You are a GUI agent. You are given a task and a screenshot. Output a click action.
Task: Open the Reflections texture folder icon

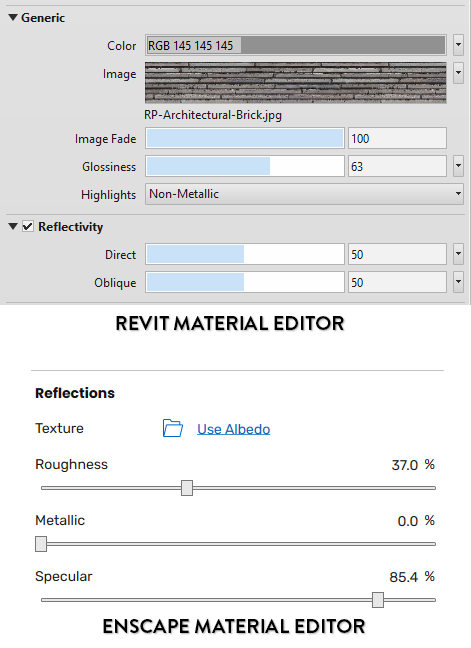tap(173, 428)
